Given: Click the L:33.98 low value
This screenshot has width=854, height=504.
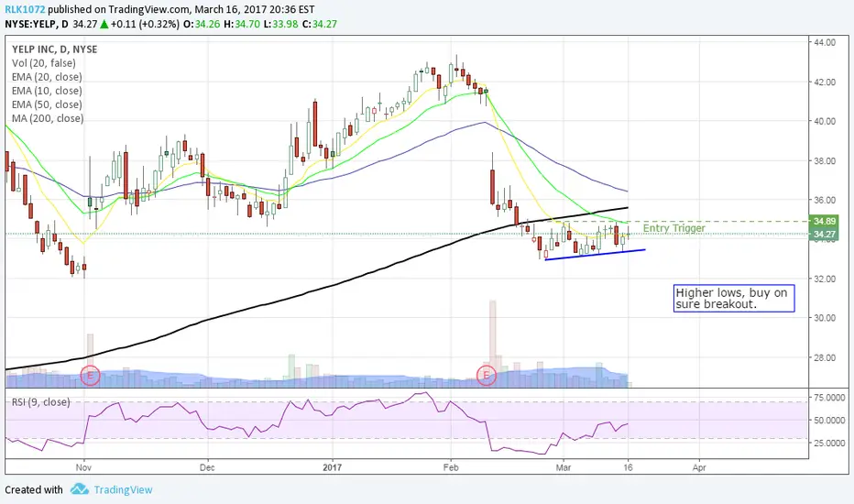Looking at the screenshot, I should pyautogui.click(x=281, y=24).
